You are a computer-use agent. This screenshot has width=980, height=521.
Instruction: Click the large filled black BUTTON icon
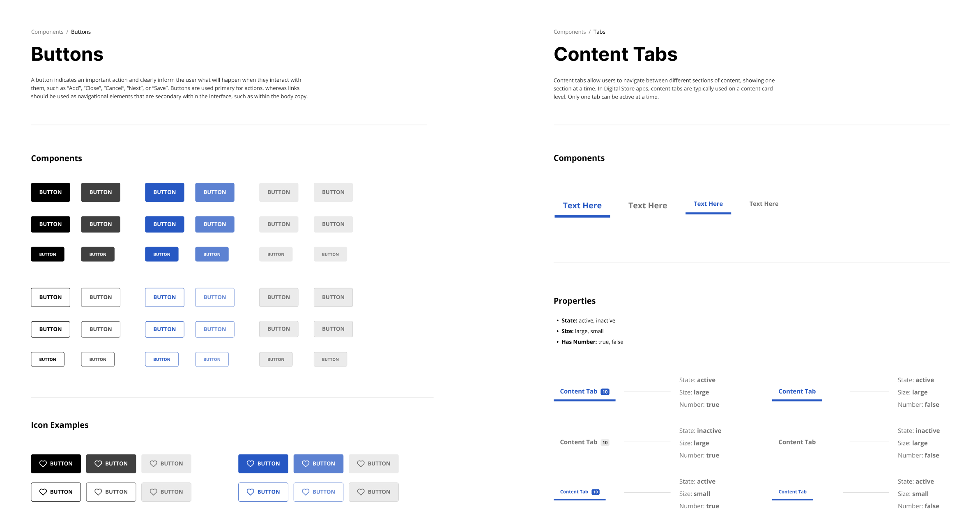(50, 192)
